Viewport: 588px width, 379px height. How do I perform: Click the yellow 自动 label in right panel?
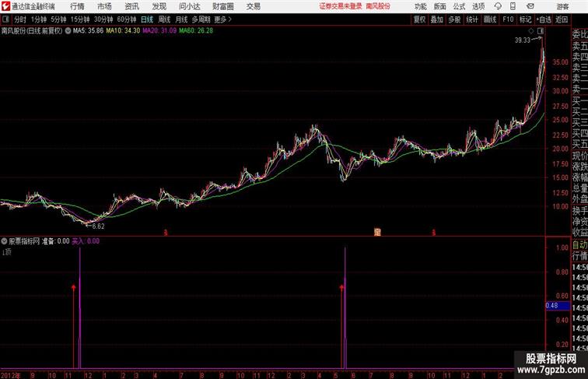click(579, 245)
